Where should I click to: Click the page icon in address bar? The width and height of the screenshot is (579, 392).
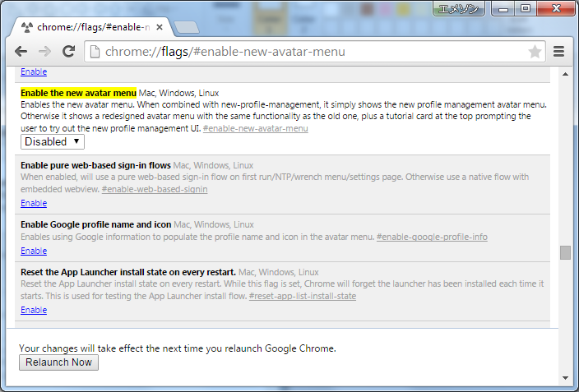pos(95,52)
